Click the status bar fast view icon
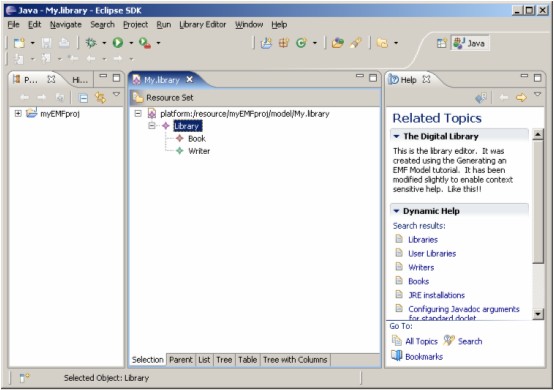The height and width of the screenshot is (390, 554). click(x=24, y=378)
